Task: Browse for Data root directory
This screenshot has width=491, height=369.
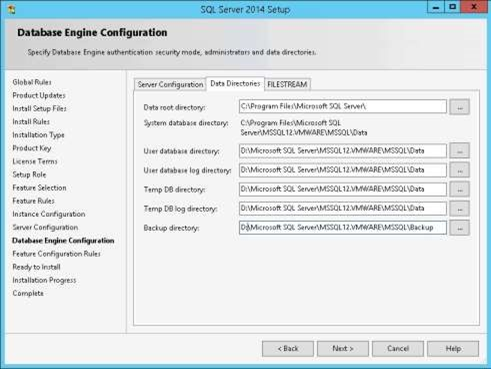Action: (459, 107)
